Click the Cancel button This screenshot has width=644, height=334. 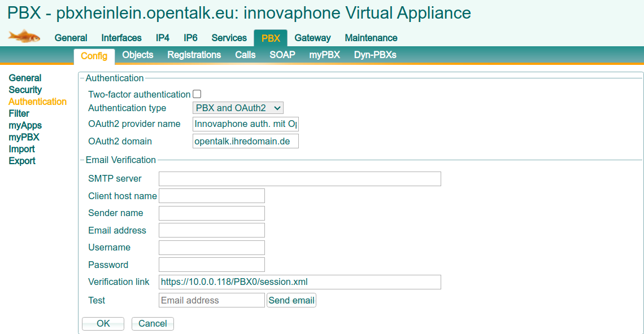152,323
